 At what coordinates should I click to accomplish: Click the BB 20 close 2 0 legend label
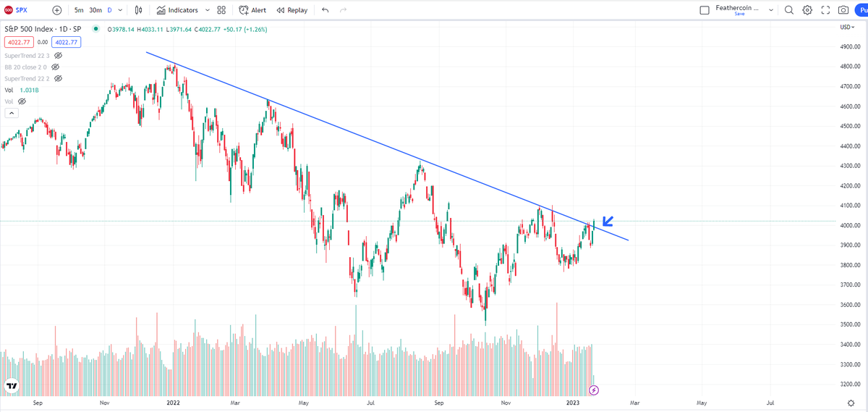25,67
